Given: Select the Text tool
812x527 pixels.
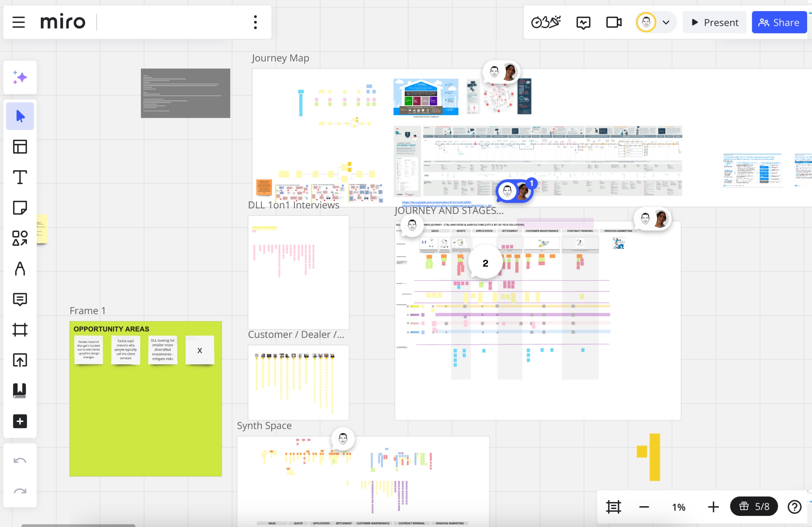Looking at the screenshot, I should [x=20, y=177].
